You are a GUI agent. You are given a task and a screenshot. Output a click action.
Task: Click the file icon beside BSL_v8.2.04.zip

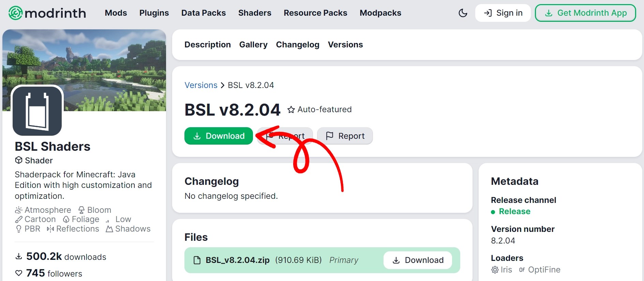(x=197, y=261)
